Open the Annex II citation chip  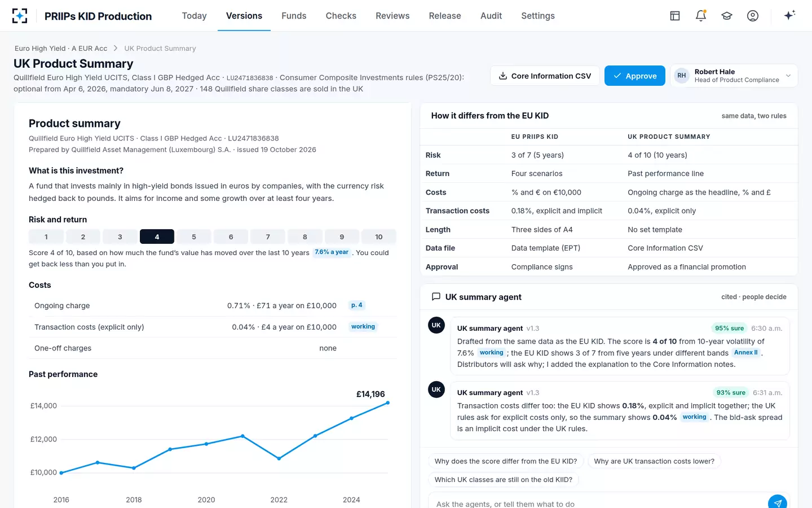[x=746, y=353]
